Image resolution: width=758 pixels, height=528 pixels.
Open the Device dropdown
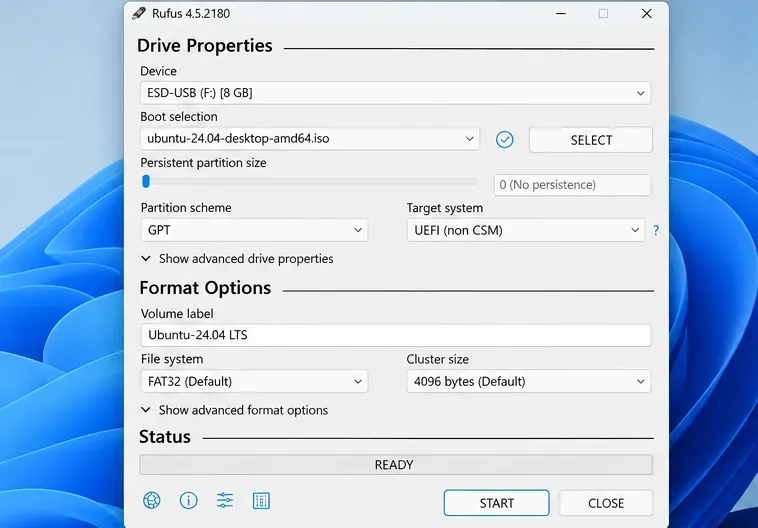pyautogui.click(x=395, y=93)
